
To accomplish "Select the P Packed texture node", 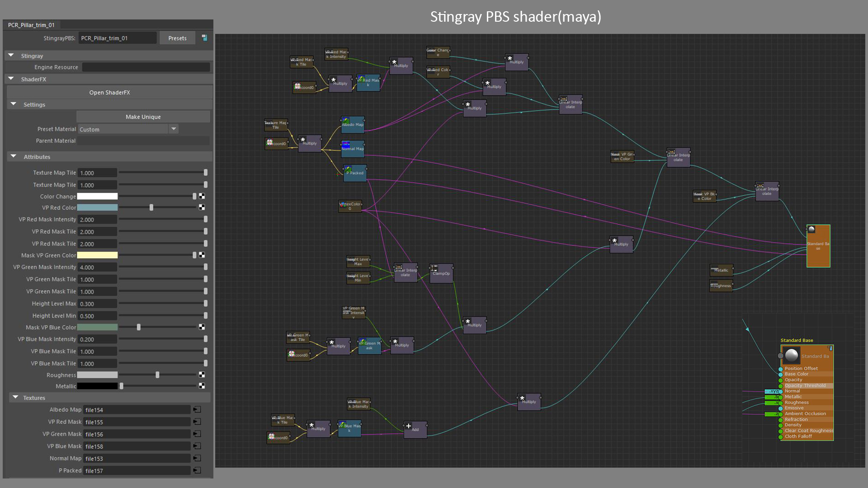I will click(x=355, y=173).
